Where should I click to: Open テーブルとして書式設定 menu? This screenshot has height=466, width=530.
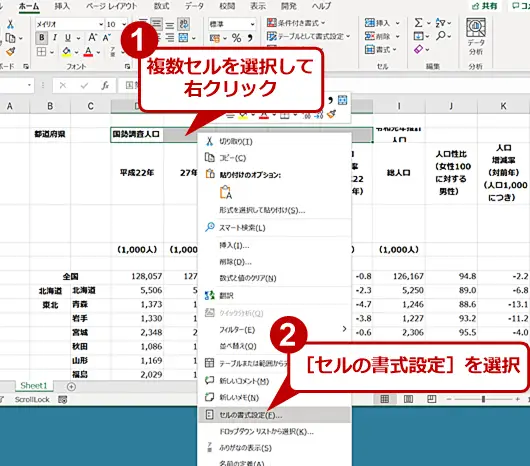(x=308, y=36)
